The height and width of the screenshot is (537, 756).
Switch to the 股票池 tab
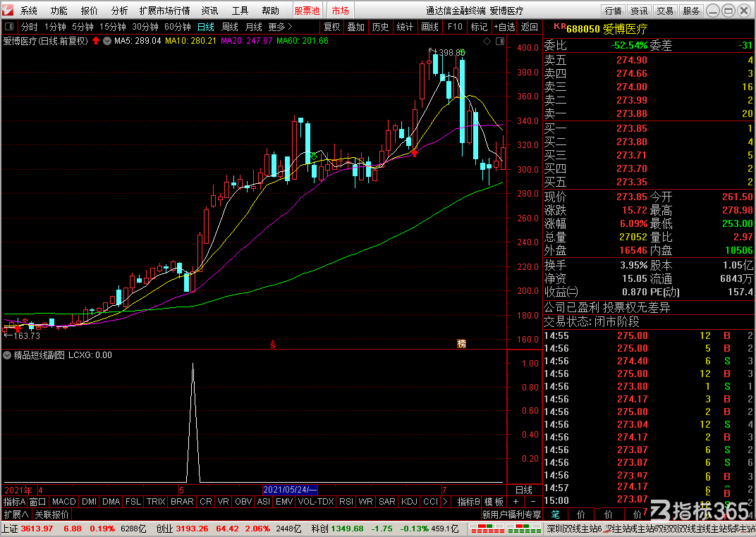[x=307, y=11]
